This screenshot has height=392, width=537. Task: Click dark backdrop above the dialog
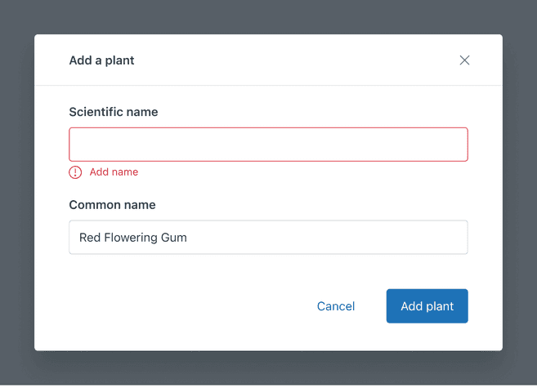pyautogui.click(x=268, y=16)
